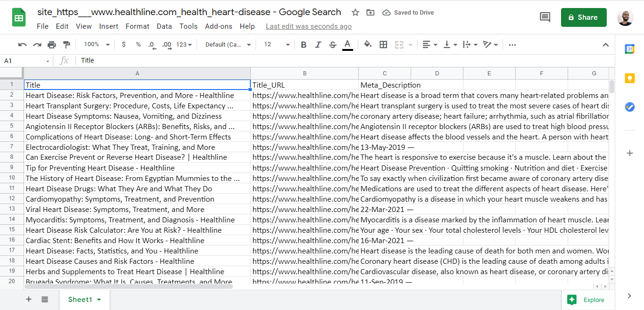The height and width of the screenshot is (310, 644).
Task: Select row 8 header
Action: coord(12,157)
